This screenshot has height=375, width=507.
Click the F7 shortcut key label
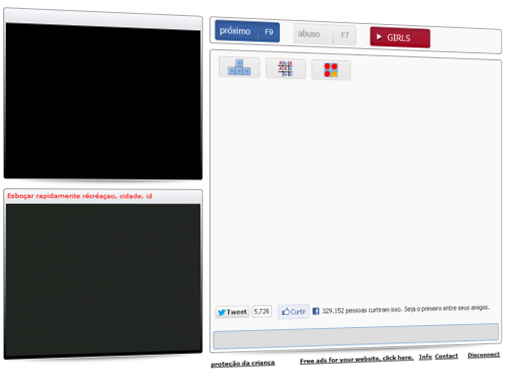(344, 35)
